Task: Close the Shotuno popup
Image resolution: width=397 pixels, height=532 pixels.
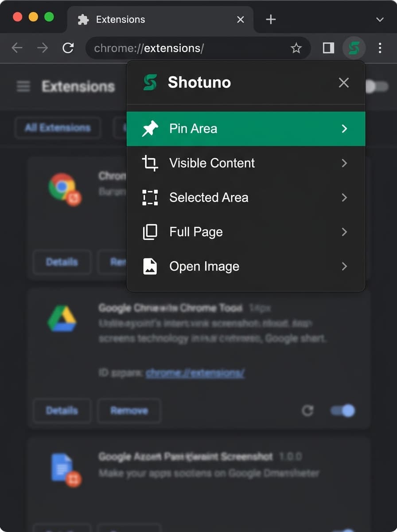Action: click(343, 82)
